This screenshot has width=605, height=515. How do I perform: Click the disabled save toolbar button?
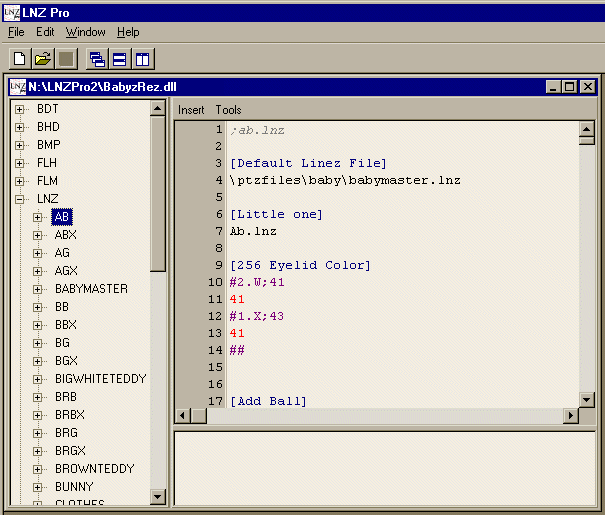66,59
